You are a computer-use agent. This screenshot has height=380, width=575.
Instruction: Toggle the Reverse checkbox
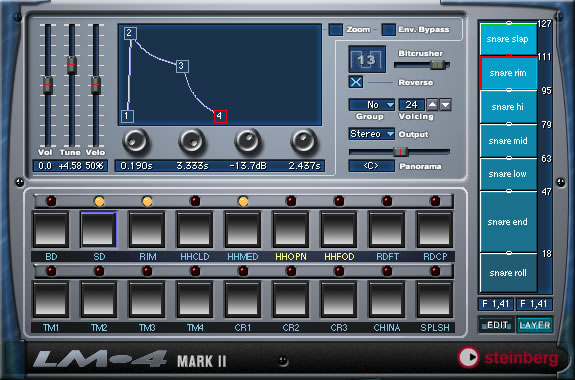click(356, 82)
